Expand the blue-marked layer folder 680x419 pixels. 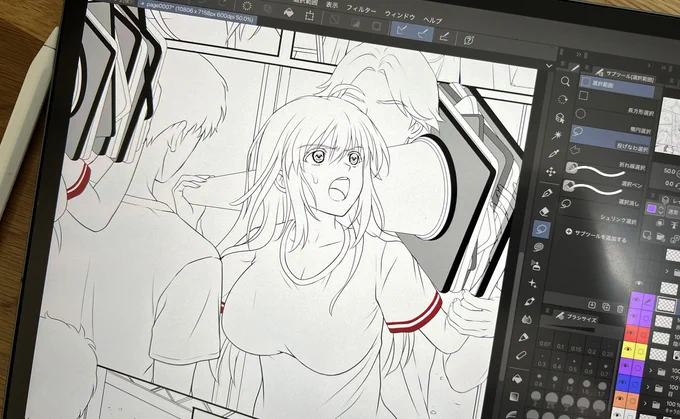[648, 386]
